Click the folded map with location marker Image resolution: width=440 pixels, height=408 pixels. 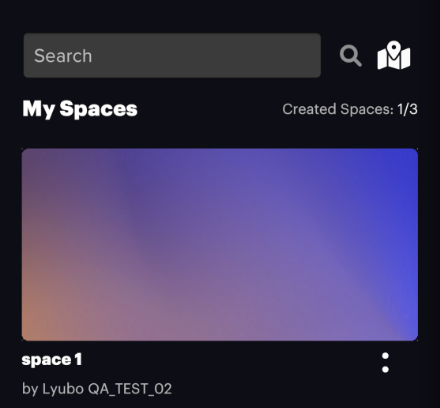[394, 55]
